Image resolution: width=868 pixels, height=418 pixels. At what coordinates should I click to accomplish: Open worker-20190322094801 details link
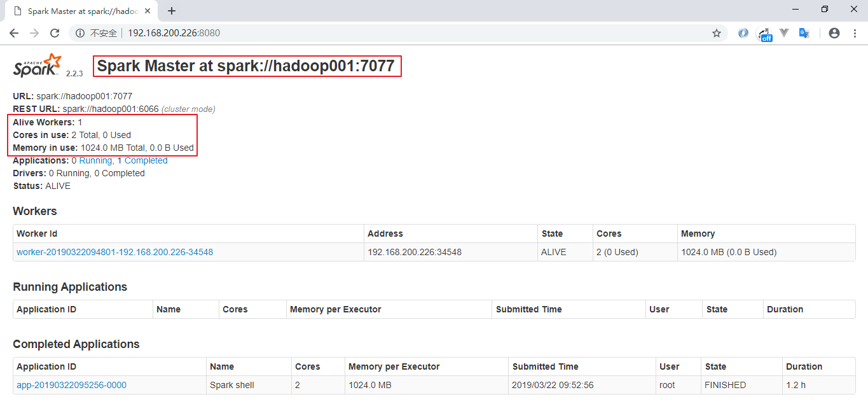point(114,252)
